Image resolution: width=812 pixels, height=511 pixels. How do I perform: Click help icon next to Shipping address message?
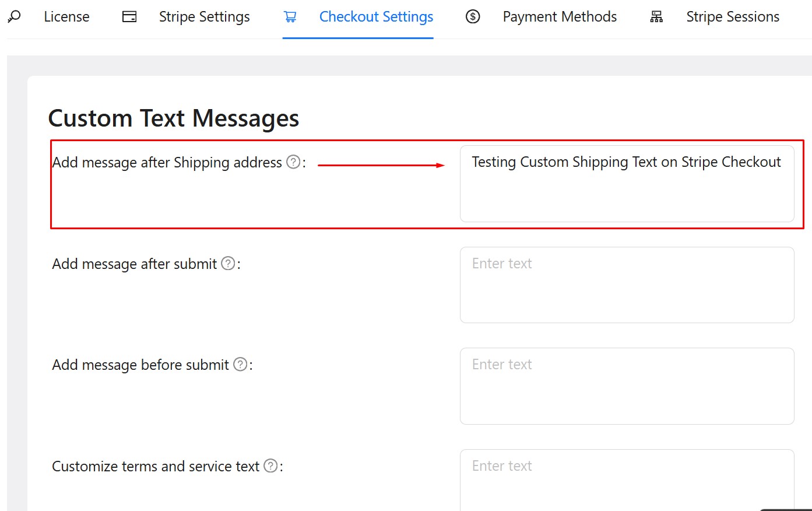[x=294, y=162]
